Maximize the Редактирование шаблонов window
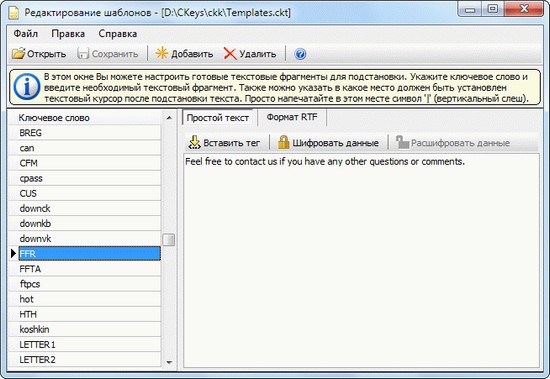 [493, 9]
